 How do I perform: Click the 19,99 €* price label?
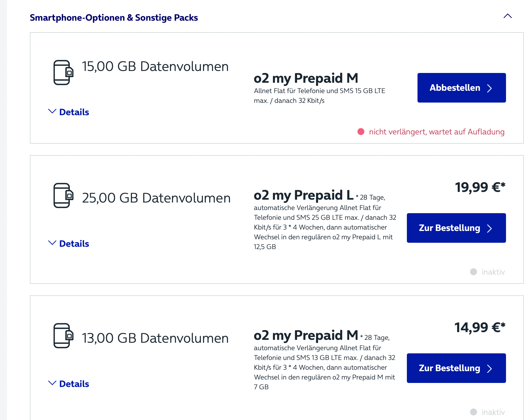coord(480,187)
